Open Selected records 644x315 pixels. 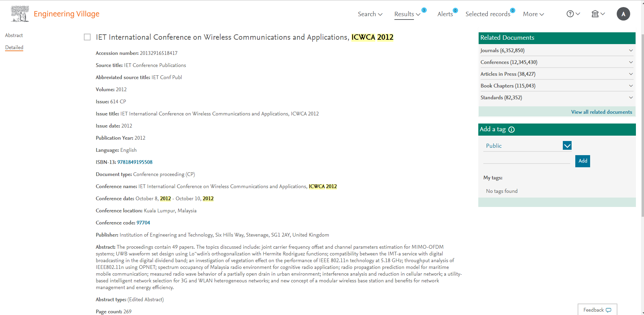click(x=488, y=14)
